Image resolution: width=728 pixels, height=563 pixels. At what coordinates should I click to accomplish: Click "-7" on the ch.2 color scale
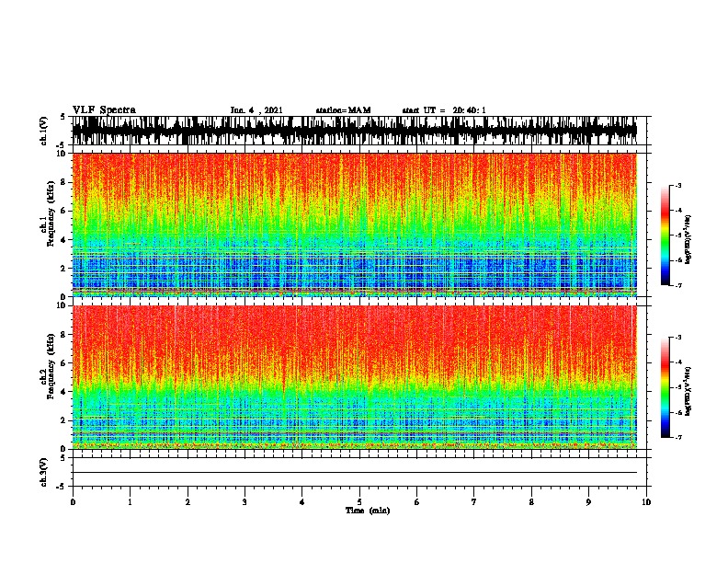coord(678,437)
